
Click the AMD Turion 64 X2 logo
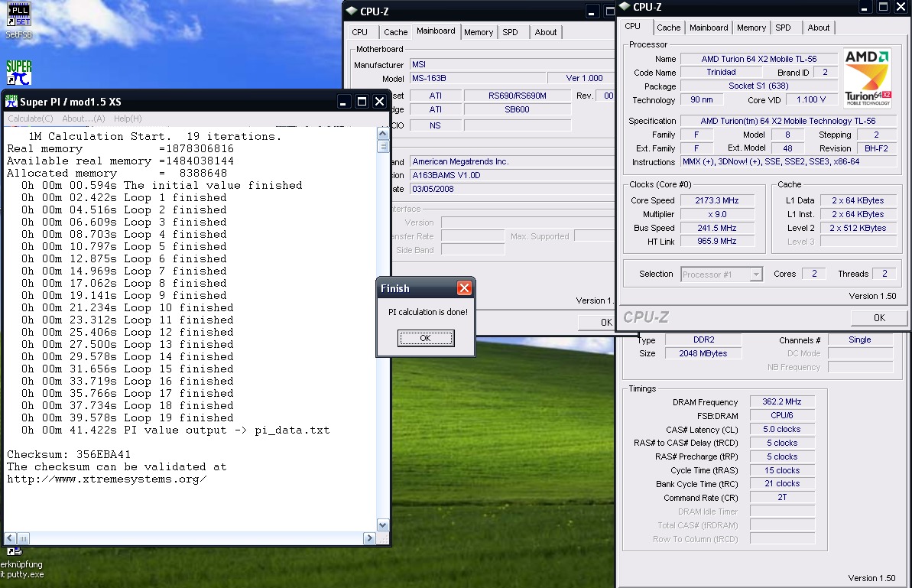coord(868,79)
